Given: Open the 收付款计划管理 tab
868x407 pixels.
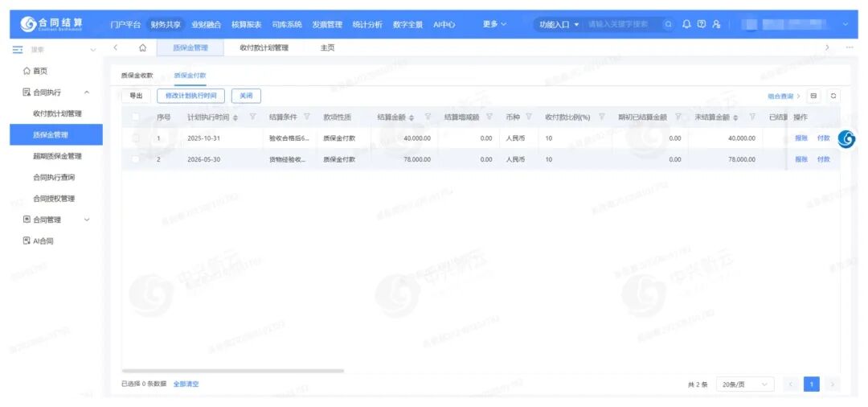Looking at the screenshot, I should click(x=264, y=48).
